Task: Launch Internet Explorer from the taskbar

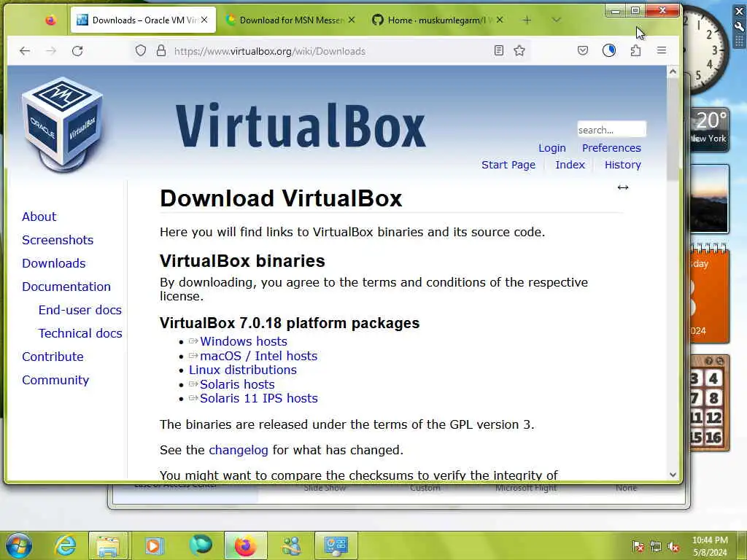Action: pyautogui.click(x=65, y=545)
